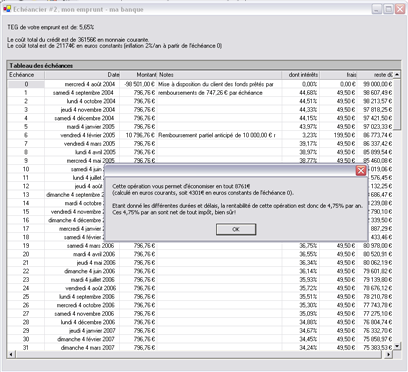The width and height of the screenshot is (408, 372).
Task: Select date dimanche 4 mars 2007
Action: coord(88,348)
